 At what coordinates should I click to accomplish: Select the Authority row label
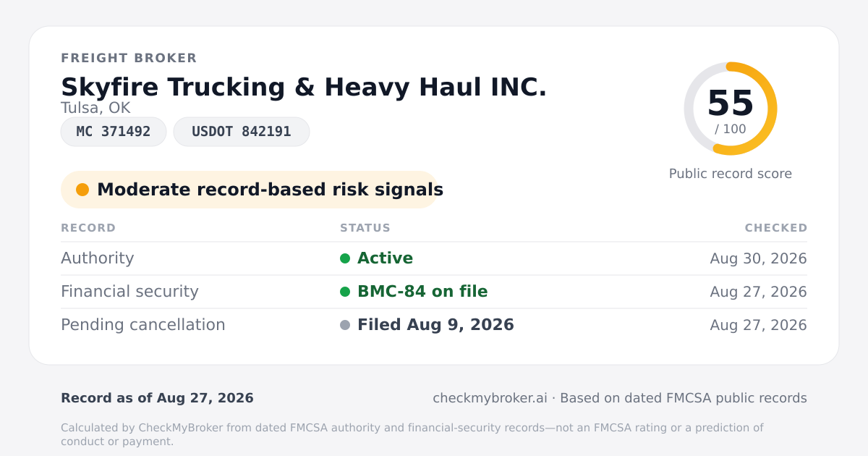pyautogui.click(x=98, y=258)
